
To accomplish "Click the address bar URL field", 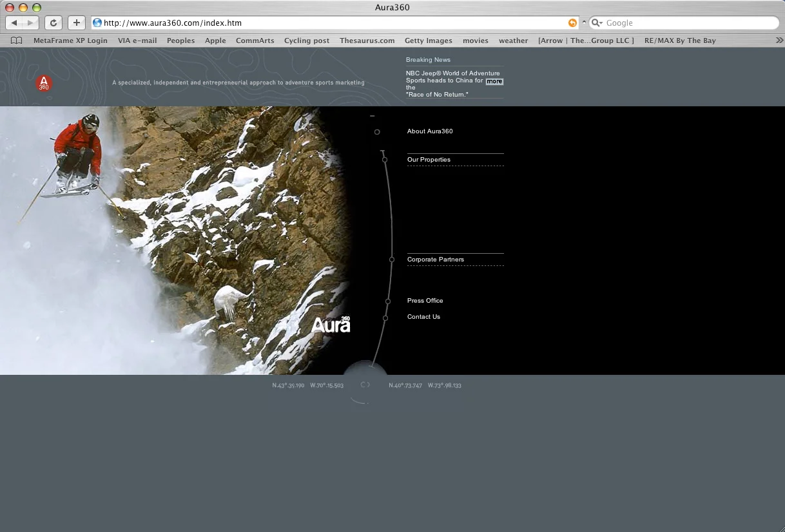I will pyautogui.click(x=335, y=23).
